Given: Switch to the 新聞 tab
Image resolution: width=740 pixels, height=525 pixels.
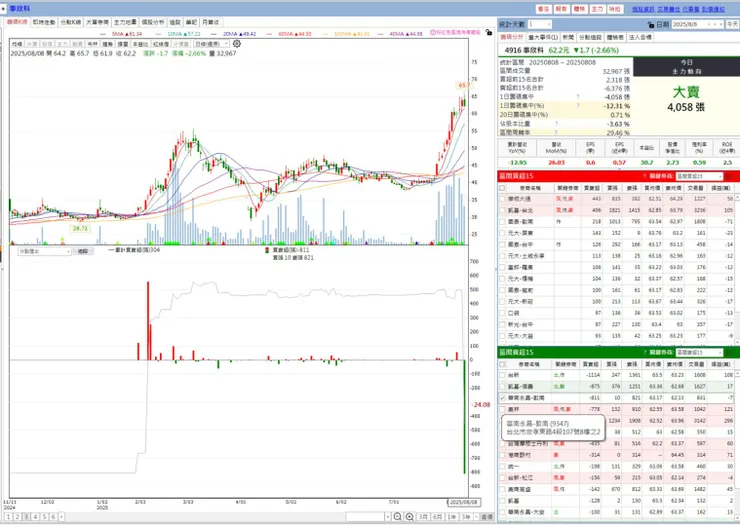Looking at the screenshot, I should pos(568,37).
